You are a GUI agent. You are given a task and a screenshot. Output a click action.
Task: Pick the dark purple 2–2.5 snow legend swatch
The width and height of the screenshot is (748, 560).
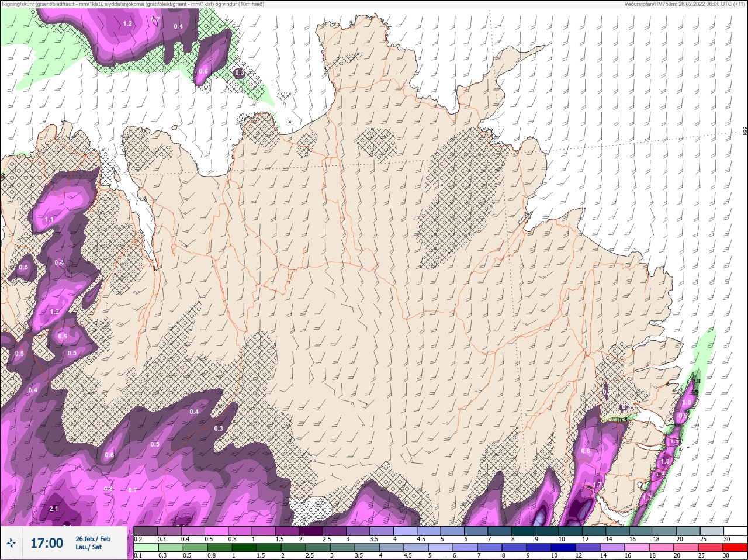click(310, 531)
